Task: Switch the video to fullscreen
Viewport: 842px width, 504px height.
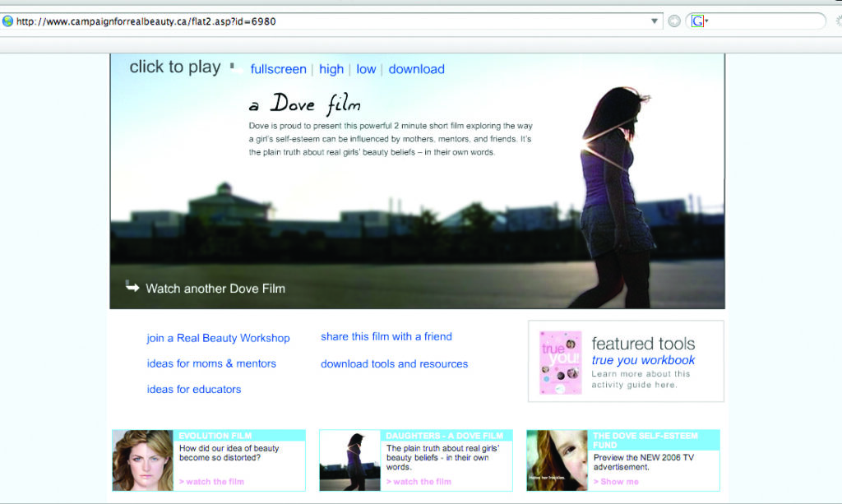Action: click(x=278, y=69)
